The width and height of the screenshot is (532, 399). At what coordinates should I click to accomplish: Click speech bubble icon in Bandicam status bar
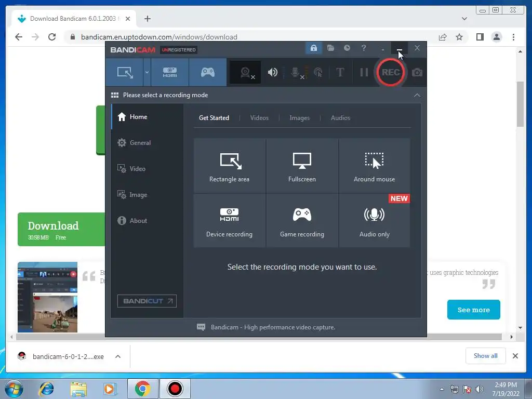(x=201, y=327)
